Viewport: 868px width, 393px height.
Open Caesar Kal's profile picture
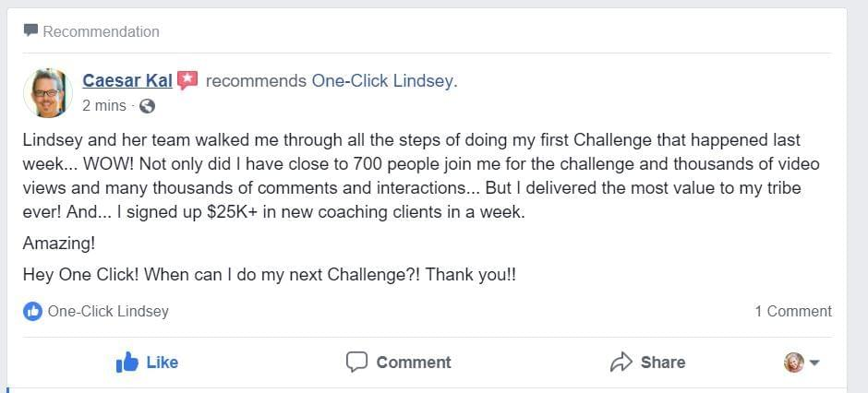point(48,93)
